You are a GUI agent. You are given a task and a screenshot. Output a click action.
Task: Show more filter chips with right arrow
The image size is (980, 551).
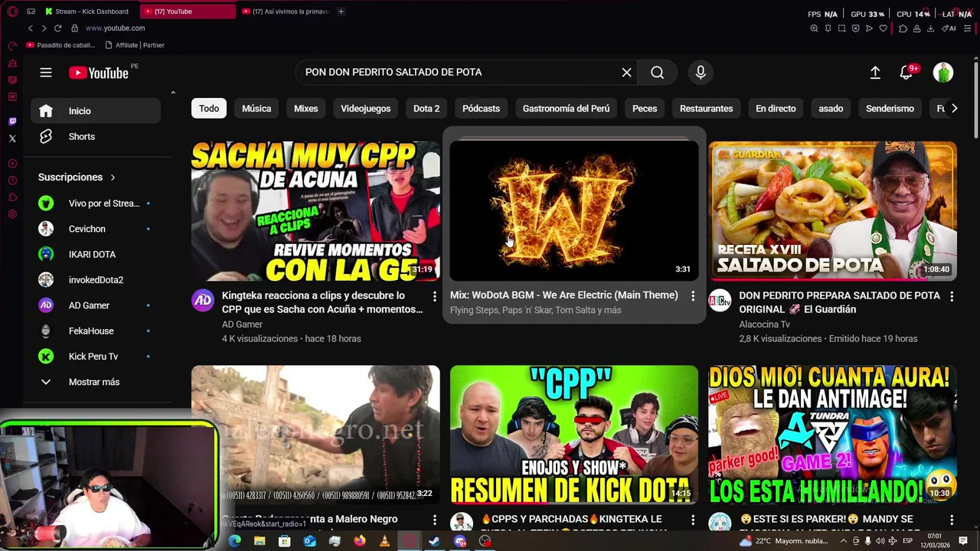pyautogui.click(x=954, y=109)
